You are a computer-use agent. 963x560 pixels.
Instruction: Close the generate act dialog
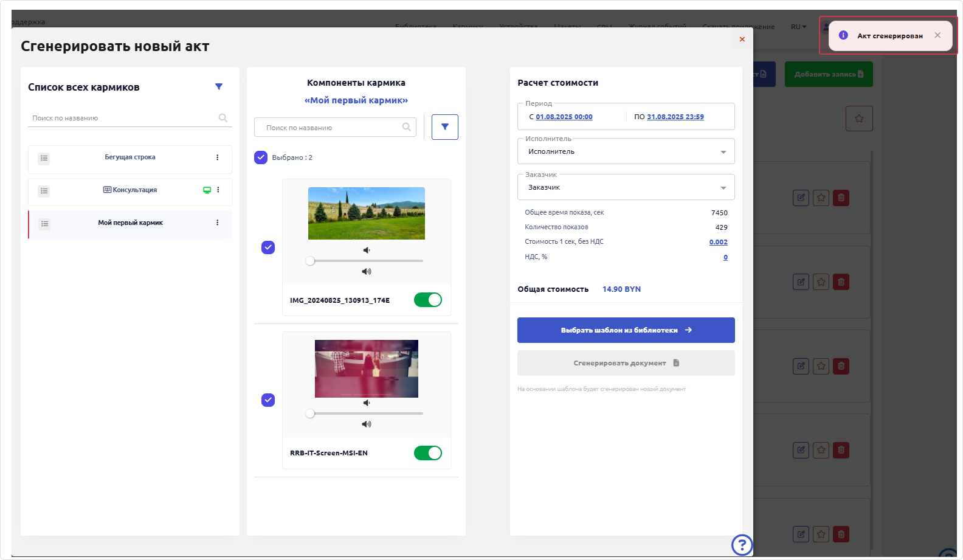742,40
